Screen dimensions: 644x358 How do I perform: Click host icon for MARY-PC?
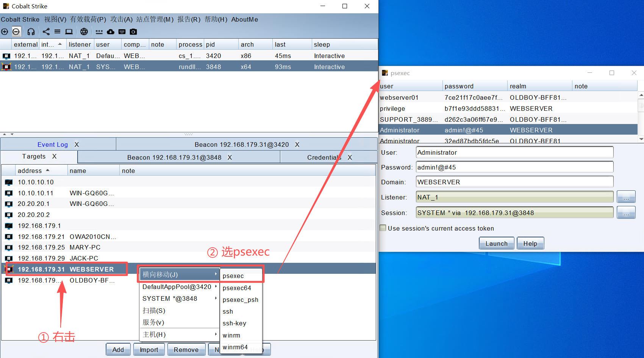point(9,248)
